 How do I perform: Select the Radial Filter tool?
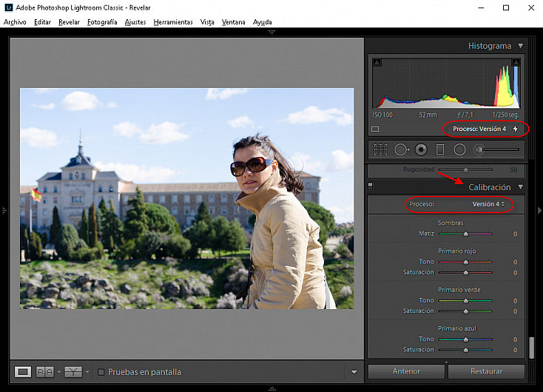(459, 149)
